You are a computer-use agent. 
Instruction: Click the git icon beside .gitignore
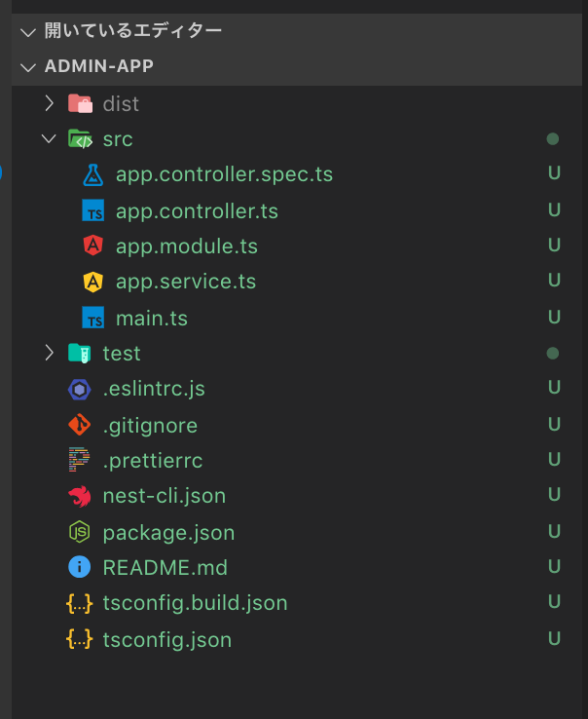pyautogui.click(x=80, y=426)
